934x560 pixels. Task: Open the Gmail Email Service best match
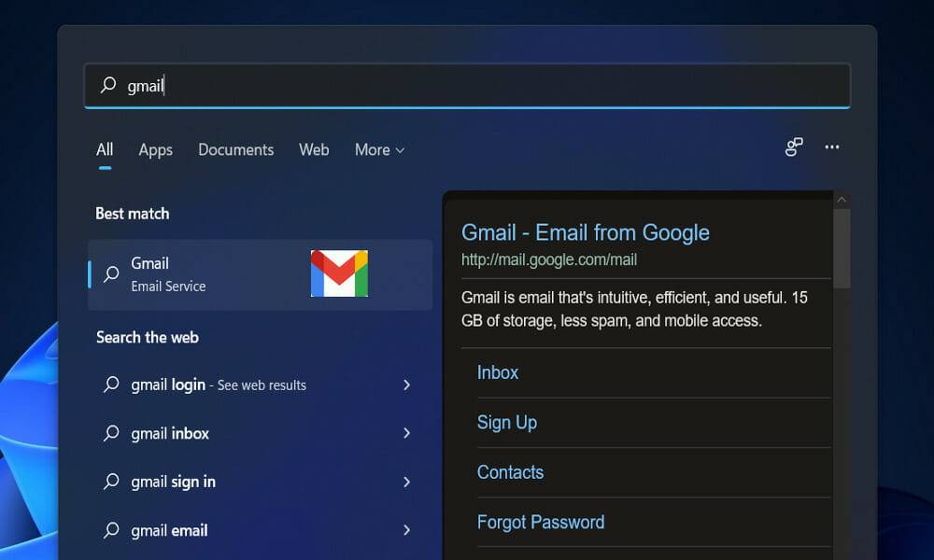coord(260,274)
